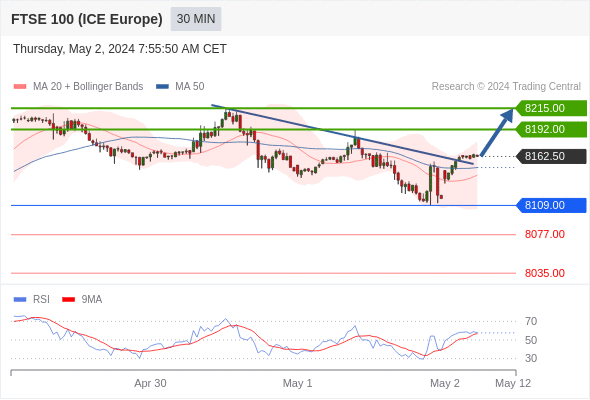The image size is (590, 400).
Task: Select the 8109.00 pivot price tag
Action: (x=551, y=205)
